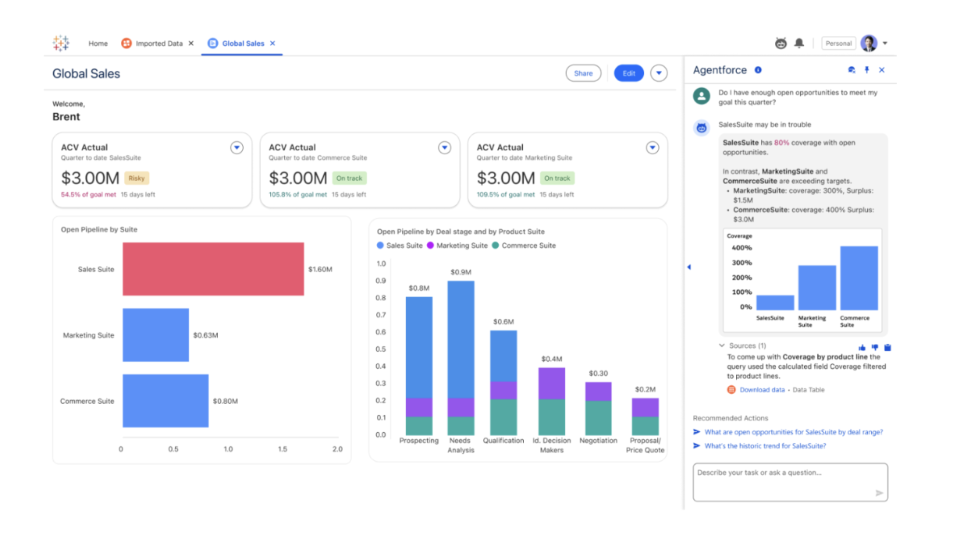Open Marketing Suite ACV card dropdown
The height and width of the screenshot is (560, 974).
tap(652, 147)
